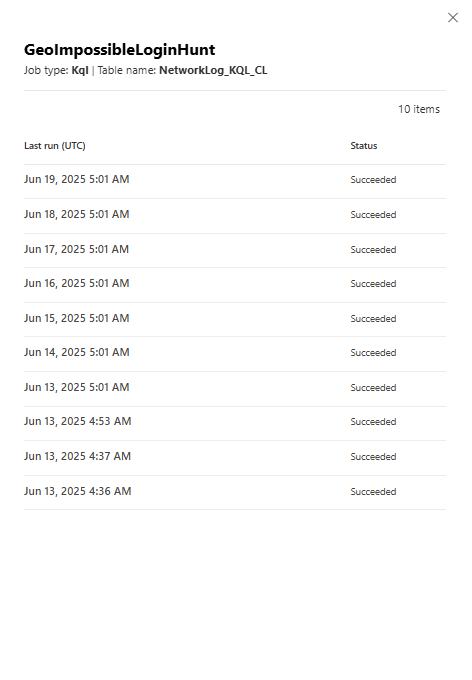Viewport: 472px width, 680px height.
Task: Select the Jun 18, 2025 5:01 AM run
Action: [x=235, y=216]
